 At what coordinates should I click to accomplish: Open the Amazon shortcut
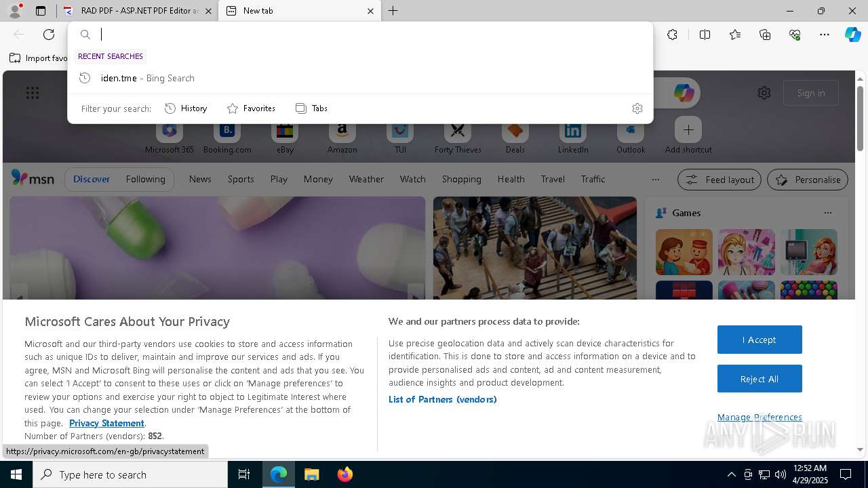pyautogui.click(x=342, y=138)
